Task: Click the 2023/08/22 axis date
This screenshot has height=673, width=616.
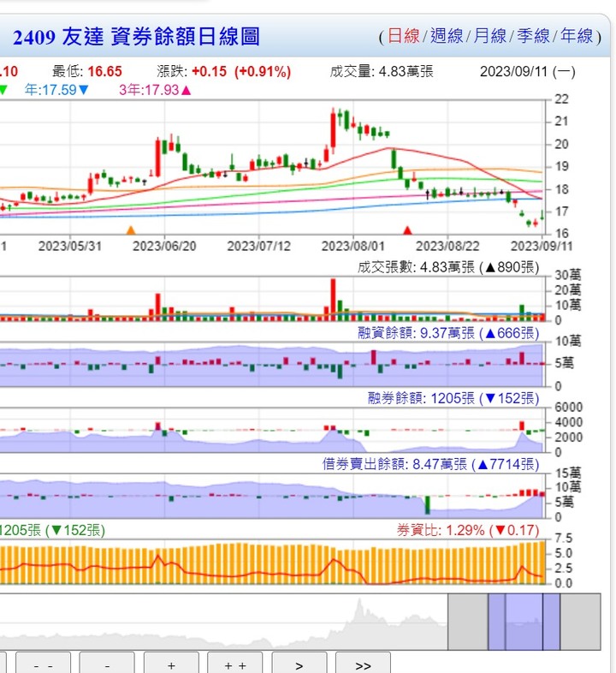Action: click(x=447, y=246)
